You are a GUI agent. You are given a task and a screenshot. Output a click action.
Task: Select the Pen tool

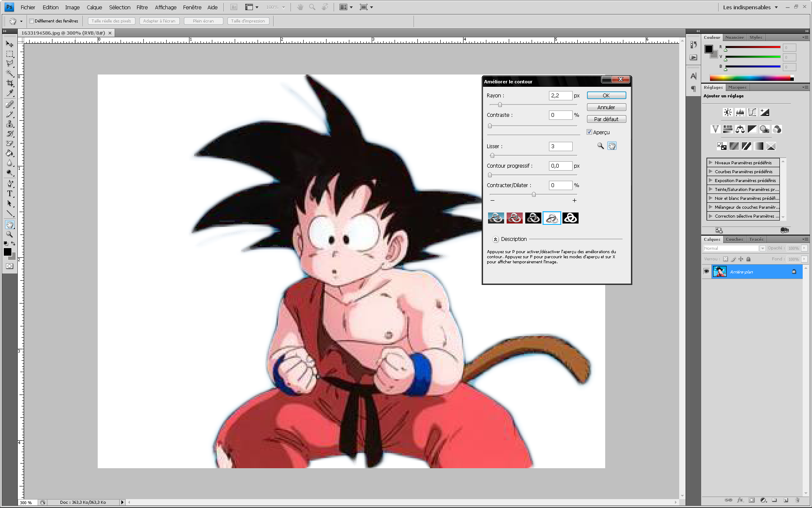point(9,184)
